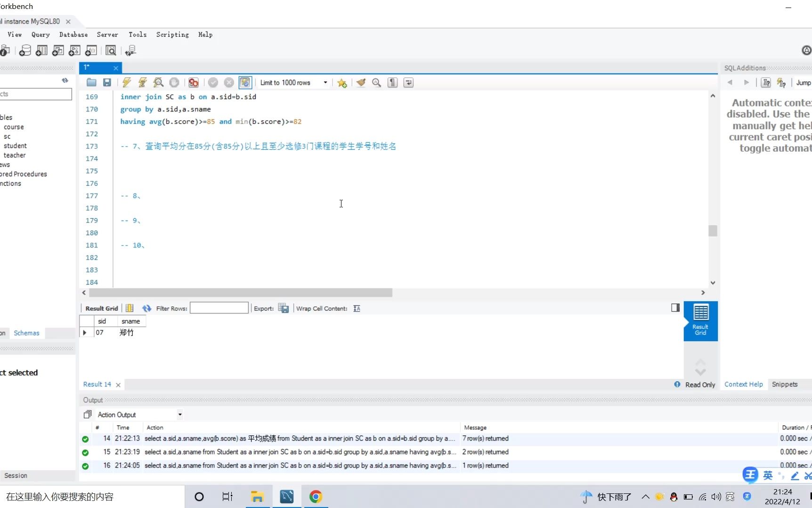Screen dimensions: 812x508
Task: Toggle form editor icon beside Result Grid
Action: (x=130, y=308)
